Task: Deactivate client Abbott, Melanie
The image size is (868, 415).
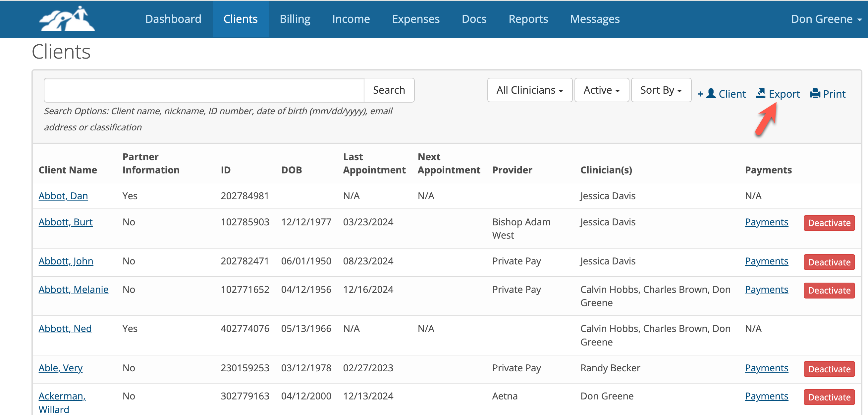Action: point(829,291)
